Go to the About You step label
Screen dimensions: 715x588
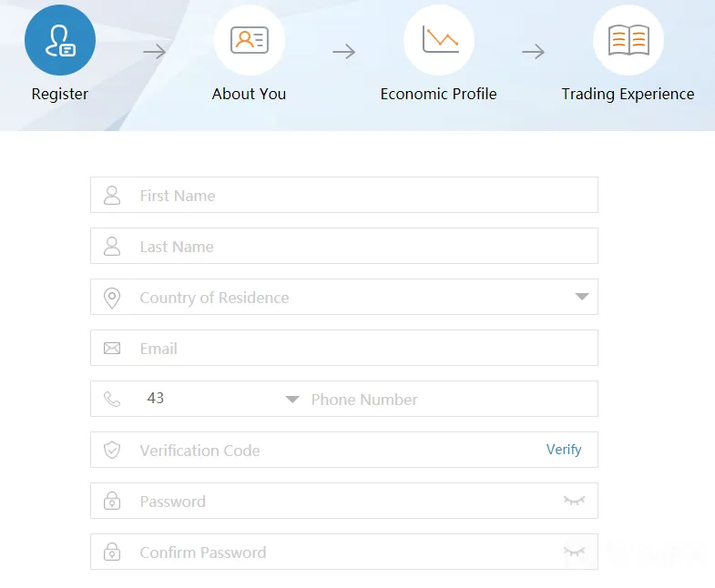coord(249,94)
